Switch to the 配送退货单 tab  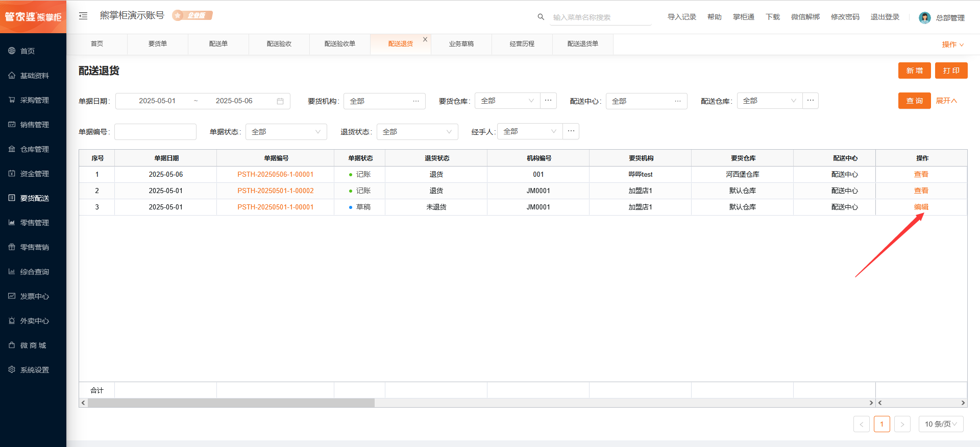[583, 44]
